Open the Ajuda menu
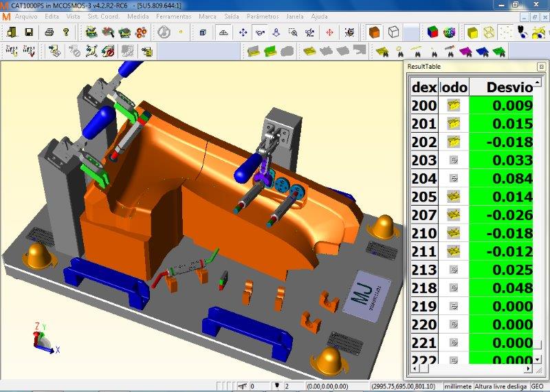 319,17
